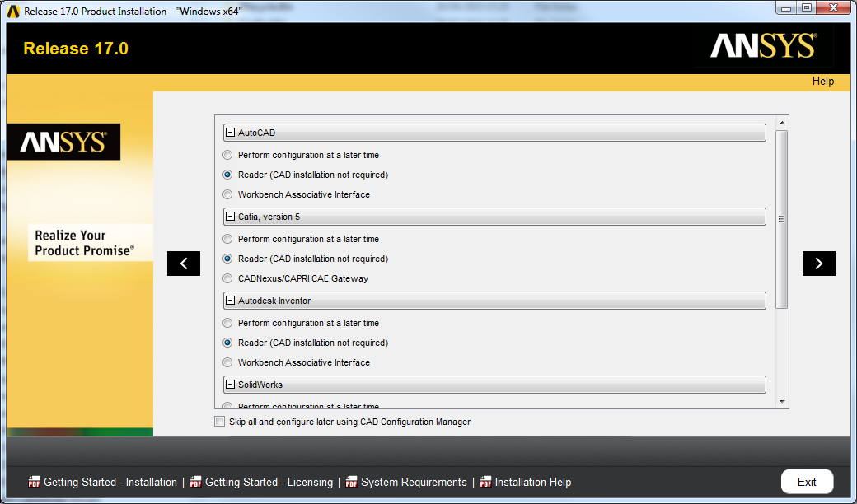Collapse the AutoCAD section
Viewport: 857px width, 504px height.
(231, 133)
